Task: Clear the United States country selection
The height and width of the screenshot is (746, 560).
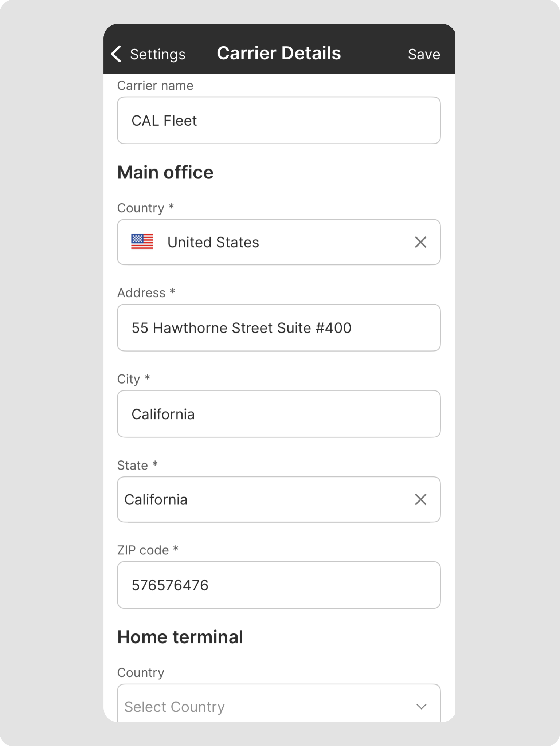Action: [x=420, y=242]
